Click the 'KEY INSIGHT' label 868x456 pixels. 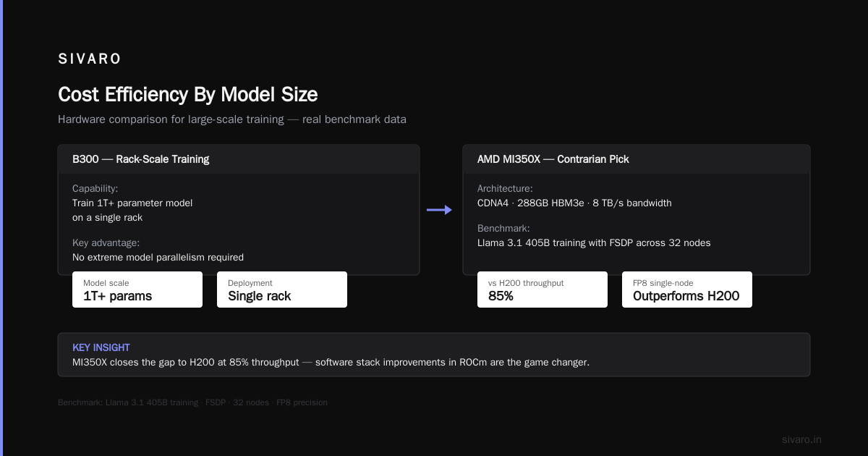101,347
